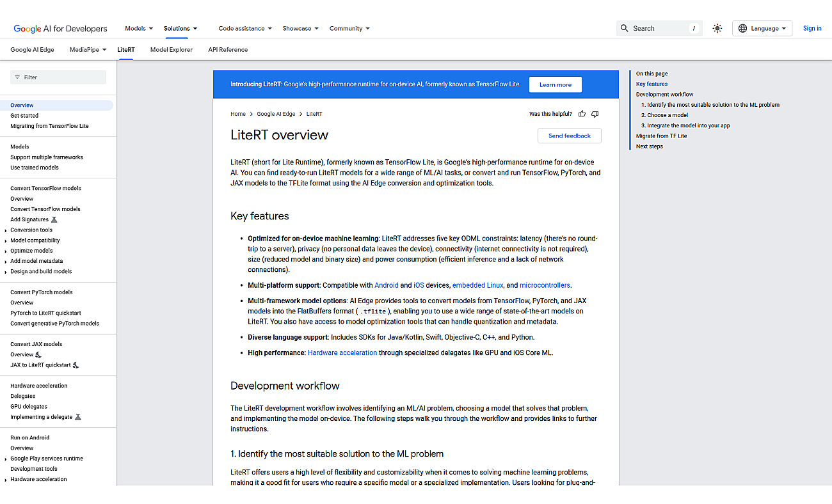Open the API Reference tab
The height and width of the screenshot is (504, 832).
tap(228, 49)
